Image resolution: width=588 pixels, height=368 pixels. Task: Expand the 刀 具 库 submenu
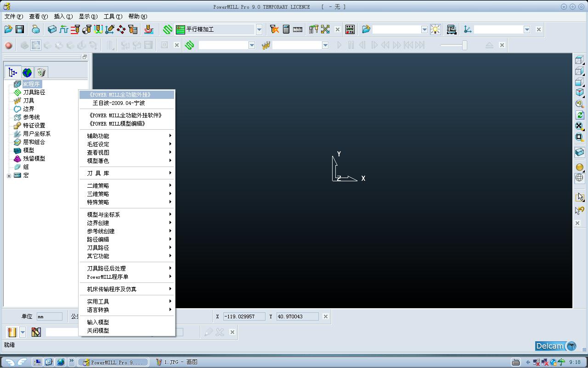tap(127, 173)
